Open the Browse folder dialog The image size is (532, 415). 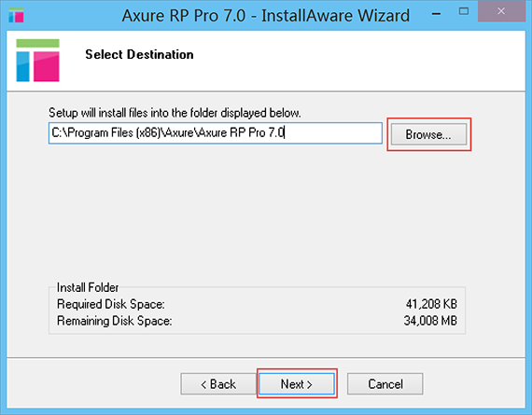428,134
